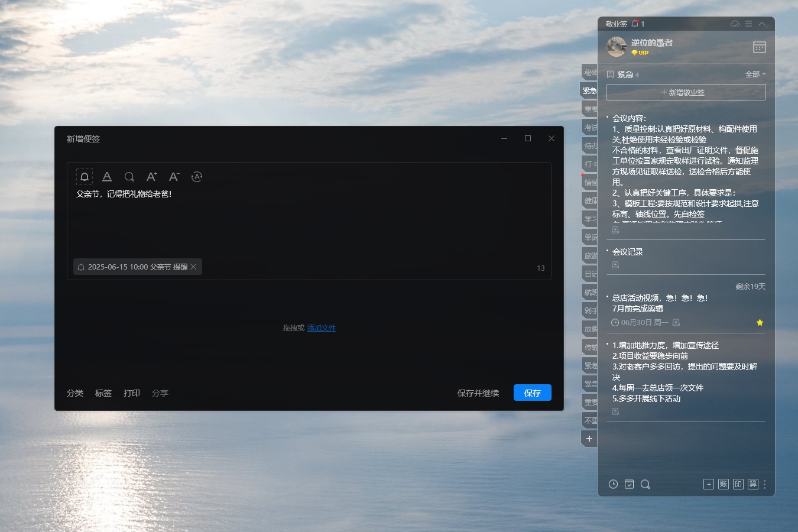Open the text style underlined-A tool
Viewport: 798px width, 532px height.
(x=107, y=177)
